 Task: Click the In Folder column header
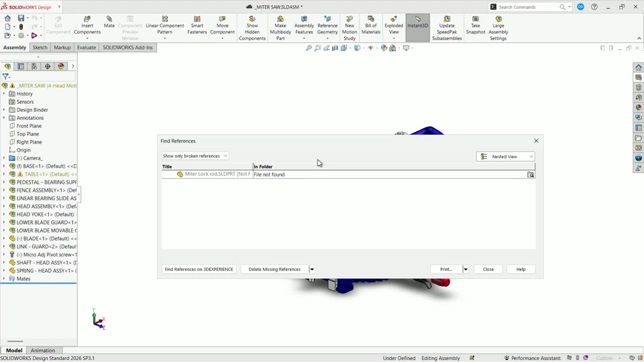(394, 167)
